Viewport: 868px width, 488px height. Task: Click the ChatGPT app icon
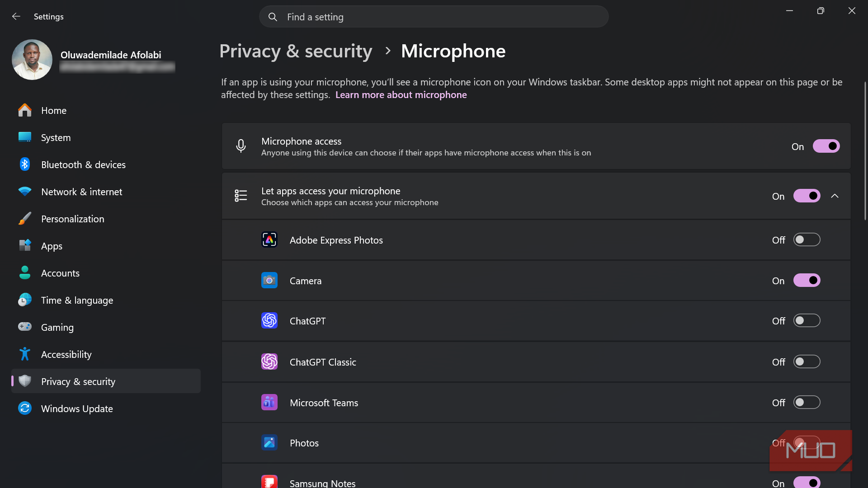(x=269, y=321)
